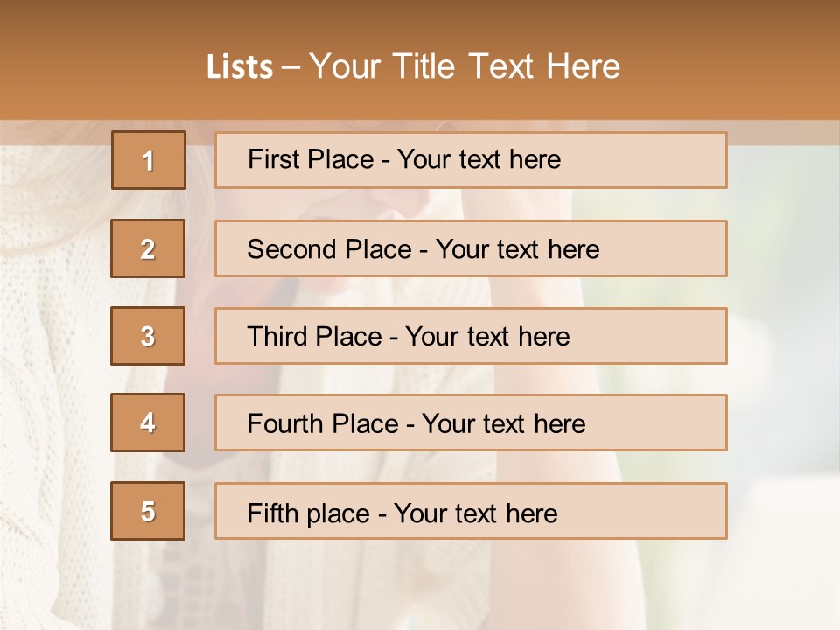
Task: Click "Your text here" in Fifth place row
Action: 475,513
